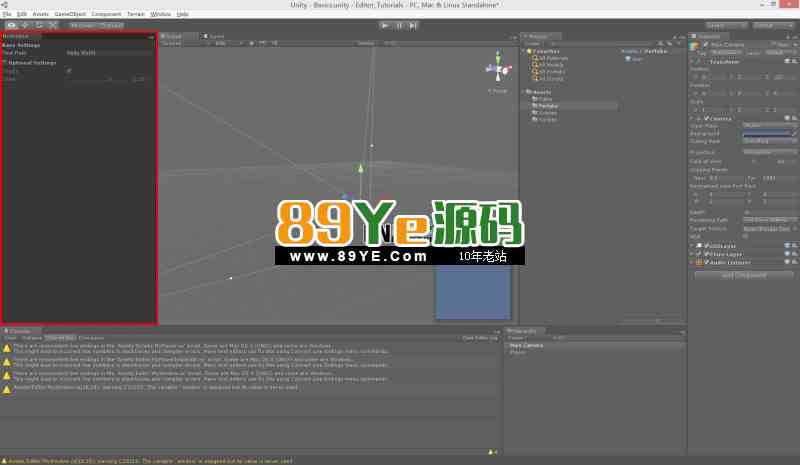Screen dimensions: 800x465
Task: Open the GameObject menu
Action: pos(70,14)
